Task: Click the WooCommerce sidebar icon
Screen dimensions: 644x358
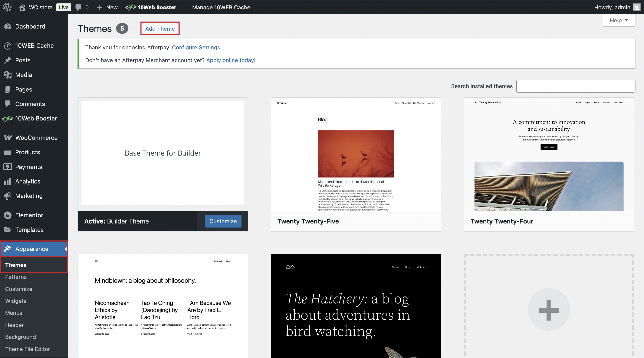Action: 7,138
